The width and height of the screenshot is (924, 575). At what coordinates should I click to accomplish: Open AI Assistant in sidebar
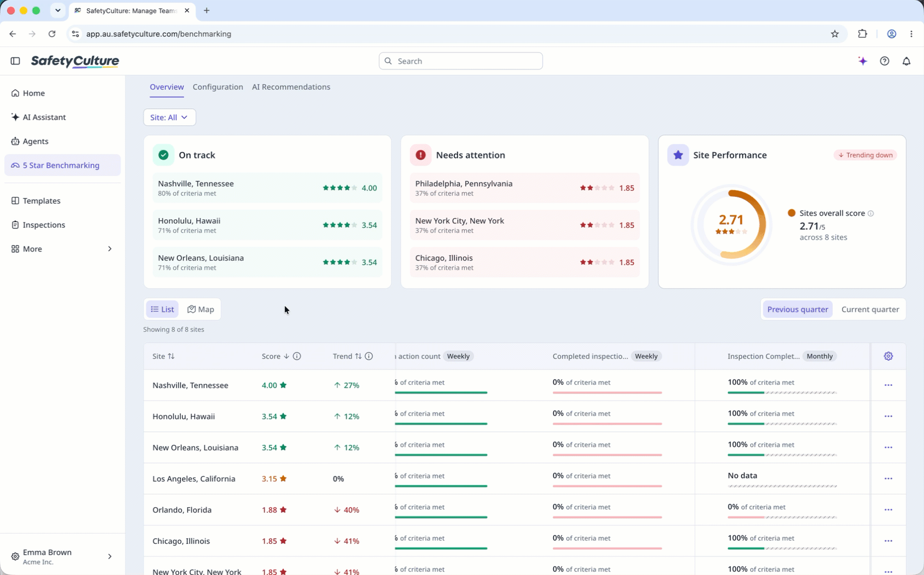tap(62, 118)
